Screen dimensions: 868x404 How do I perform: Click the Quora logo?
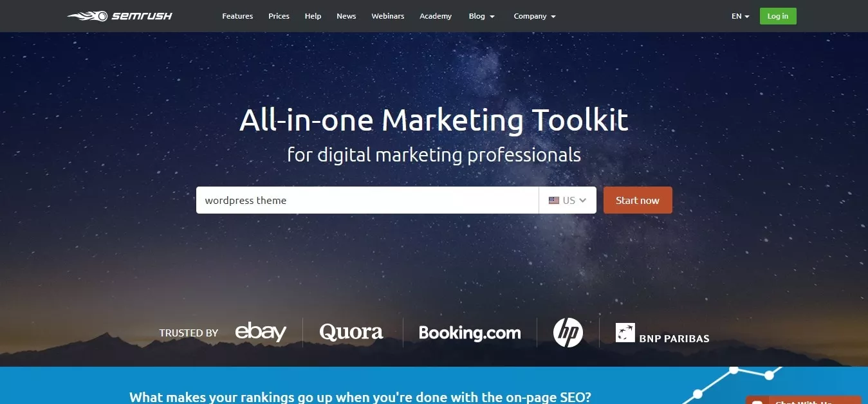click(x=351, y=332)
